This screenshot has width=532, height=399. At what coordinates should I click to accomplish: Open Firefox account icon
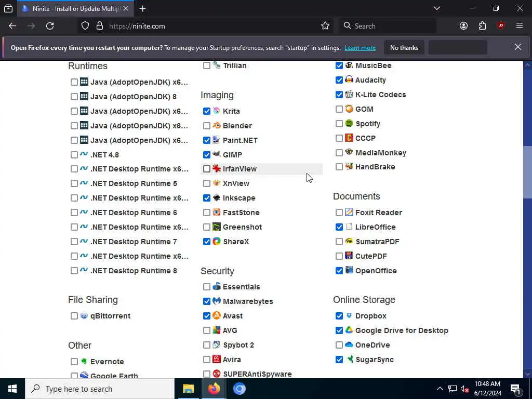(x=463, y=26)
